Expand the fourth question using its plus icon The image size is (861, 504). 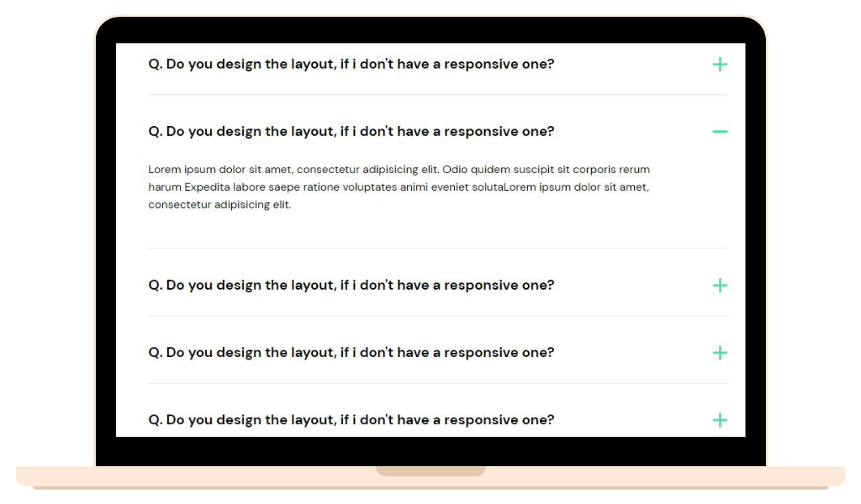coord(719,353)
